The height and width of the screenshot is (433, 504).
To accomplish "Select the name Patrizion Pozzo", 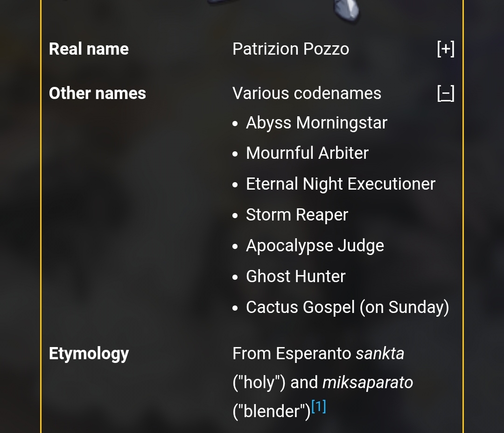I will (x=291, y=49).
